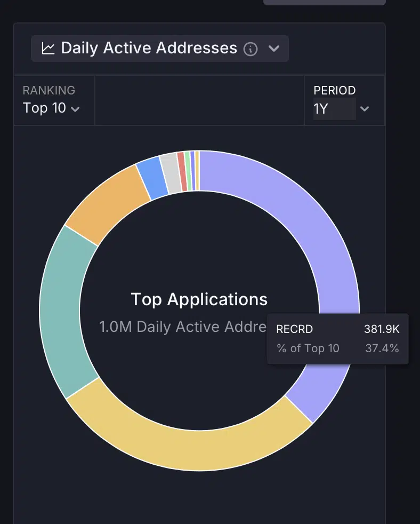Image resolution: width=420 pixels, height=524 pixels.
Task: Click the info icon next to Daily Active Addresses
Action: (x=251, y=49)
